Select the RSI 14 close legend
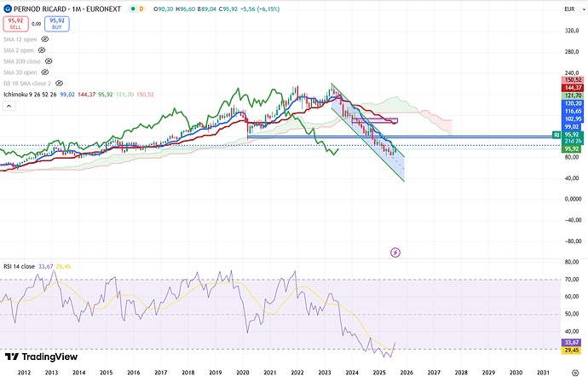588x377 pixels. tap(18, 266)
